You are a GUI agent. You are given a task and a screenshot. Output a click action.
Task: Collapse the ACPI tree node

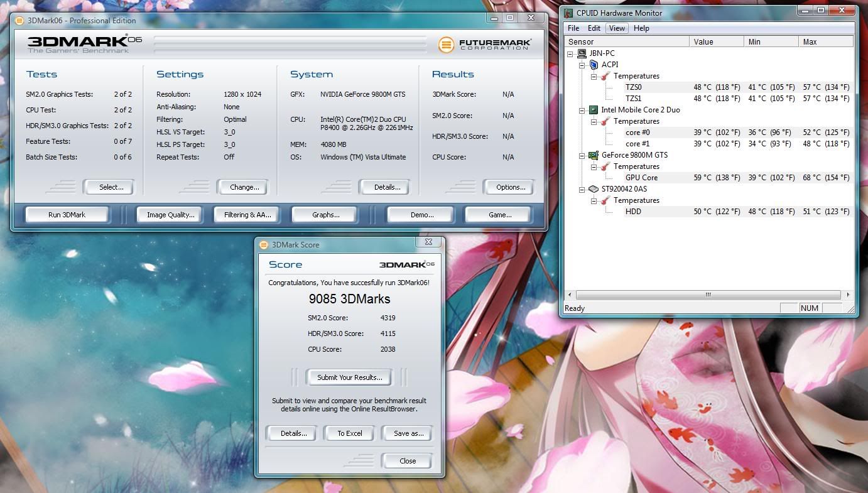[582, 65]
